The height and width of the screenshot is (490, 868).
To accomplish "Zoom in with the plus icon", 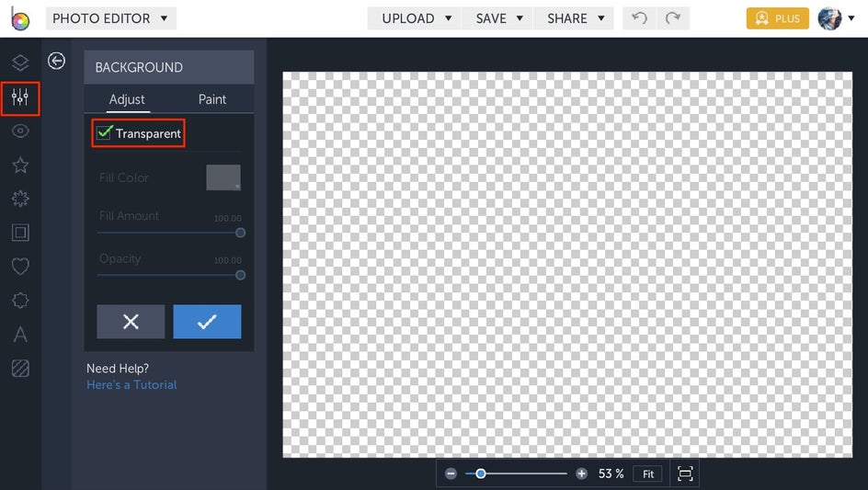I will click(581, 473).
